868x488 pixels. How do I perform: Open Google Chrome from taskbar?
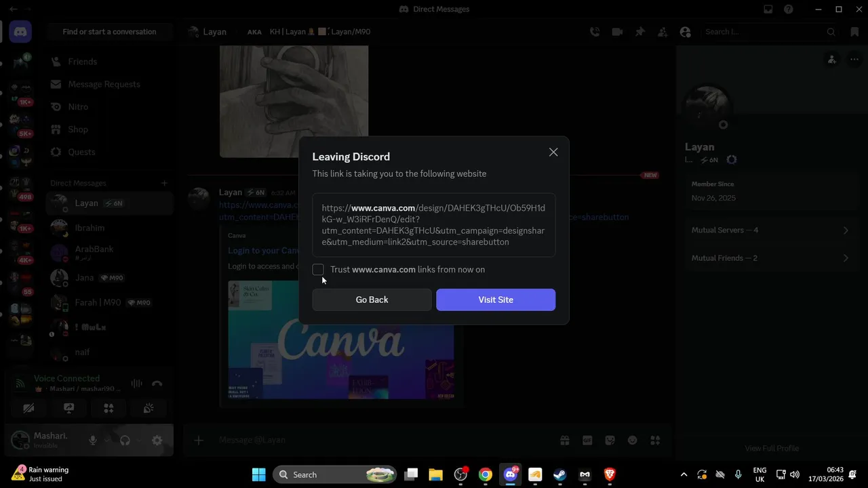point(485,474)
